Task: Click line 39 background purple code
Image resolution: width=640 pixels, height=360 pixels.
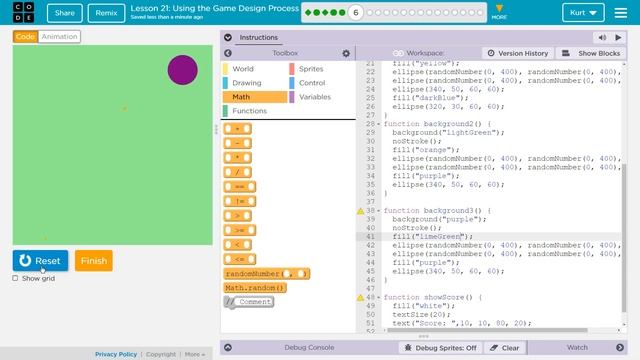Action: (439, 220)
